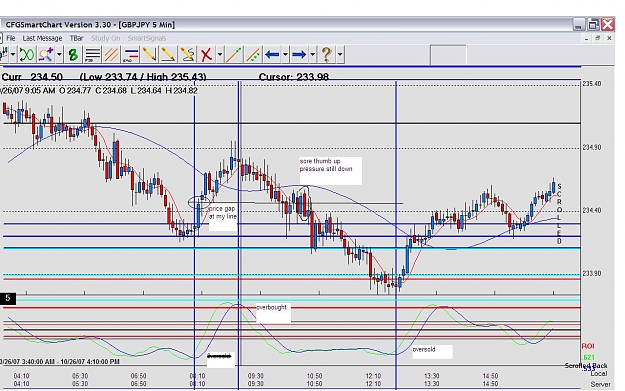Expand the dropdown beside the red X

point(220,54)
